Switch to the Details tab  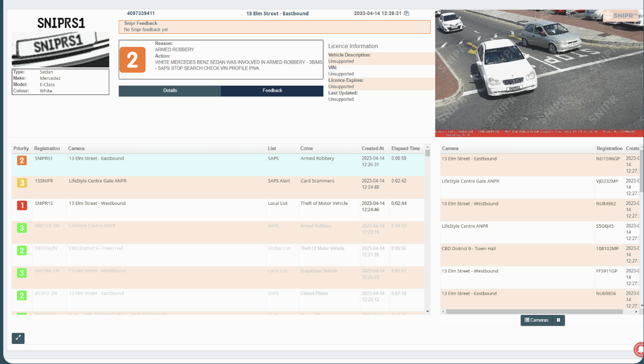point(170,91)
